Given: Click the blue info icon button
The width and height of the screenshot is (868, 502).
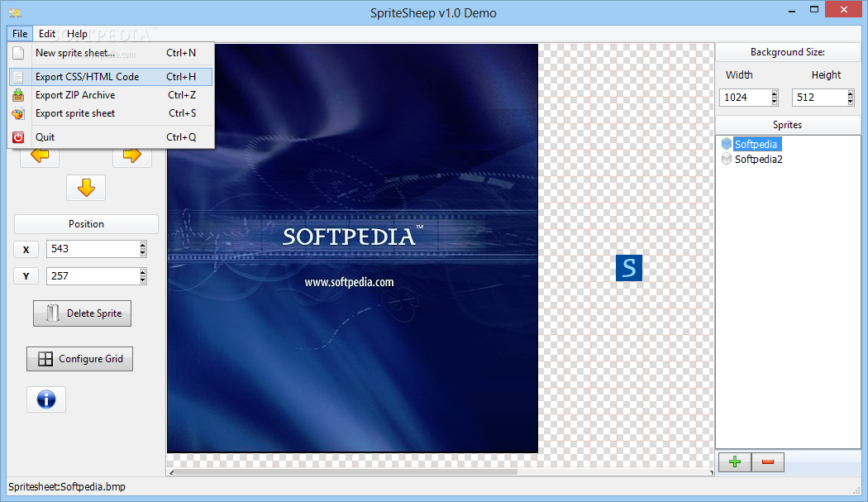Looking at the screenshot, I should (x=46, y=399).
